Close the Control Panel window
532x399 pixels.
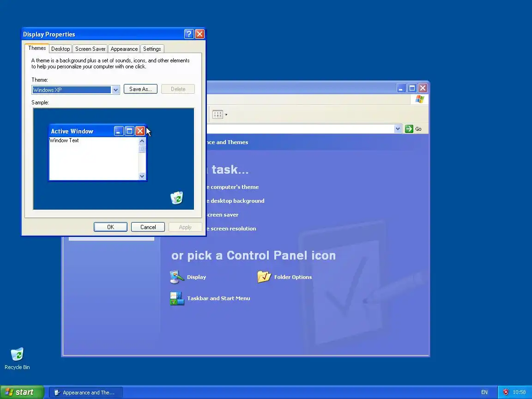click(423, 88)
